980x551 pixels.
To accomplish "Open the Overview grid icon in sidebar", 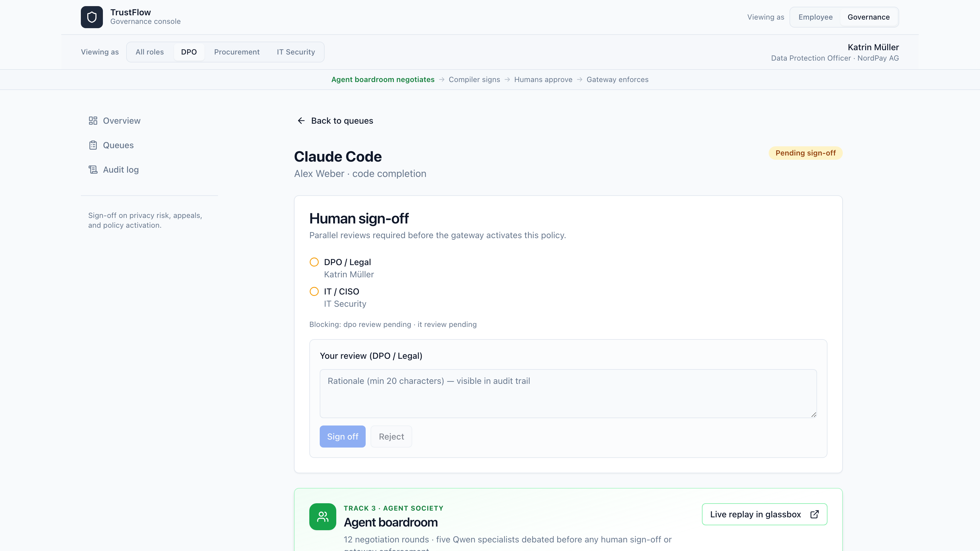I will pos(93,121).
